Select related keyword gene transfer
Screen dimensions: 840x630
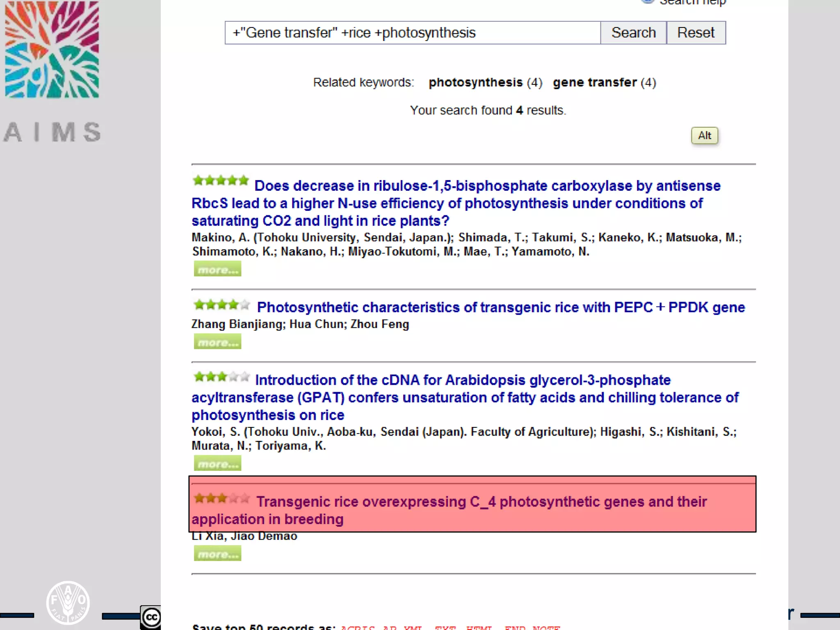point(595,82)
